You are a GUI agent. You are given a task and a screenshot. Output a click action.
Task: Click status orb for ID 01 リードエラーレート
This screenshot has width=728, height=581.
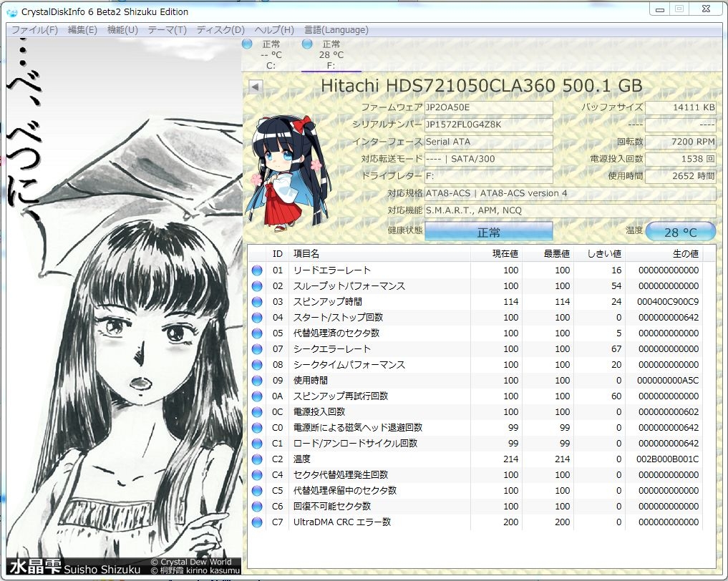[x=257, y=270]
